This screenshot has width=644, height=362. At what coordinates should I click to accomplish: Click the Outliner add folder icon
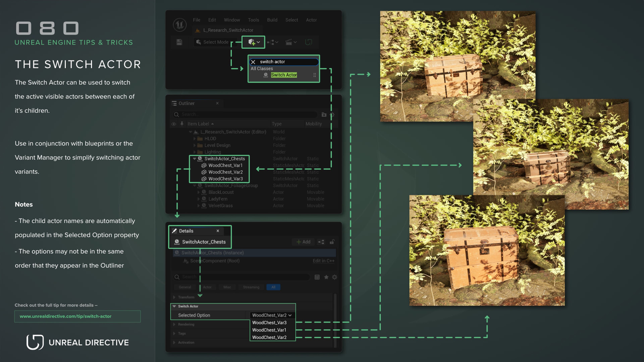click(324, 115)
